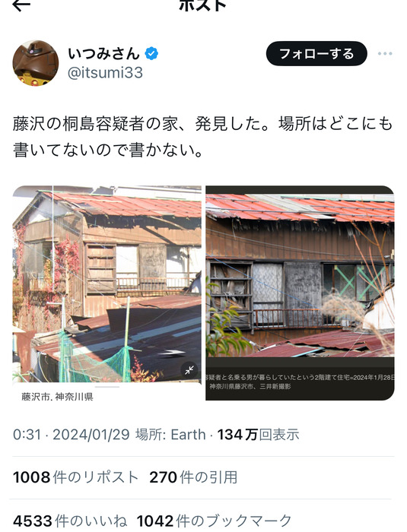Open the 1042 件のブックマーク count
Image resolution: width=407 pixels, height=532 pixels.
(215, 521)
